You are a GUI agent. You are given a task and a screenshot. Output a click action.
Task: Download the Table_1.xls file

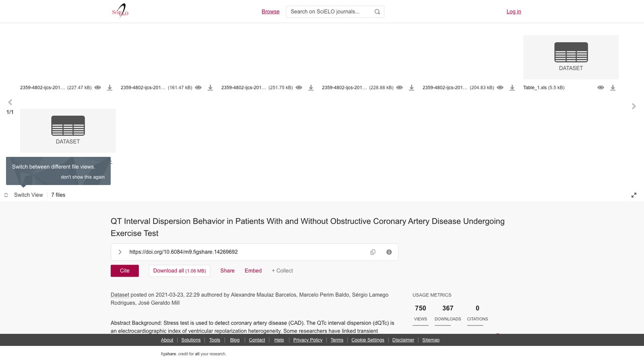click(613, 87)
